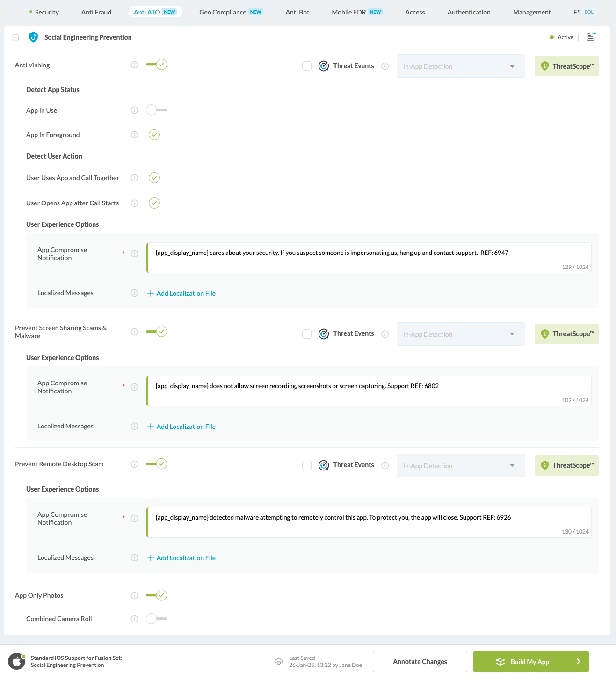Collapse the Social Engineering Prevention section
616x680 pixels.
(x=15, y=37)
